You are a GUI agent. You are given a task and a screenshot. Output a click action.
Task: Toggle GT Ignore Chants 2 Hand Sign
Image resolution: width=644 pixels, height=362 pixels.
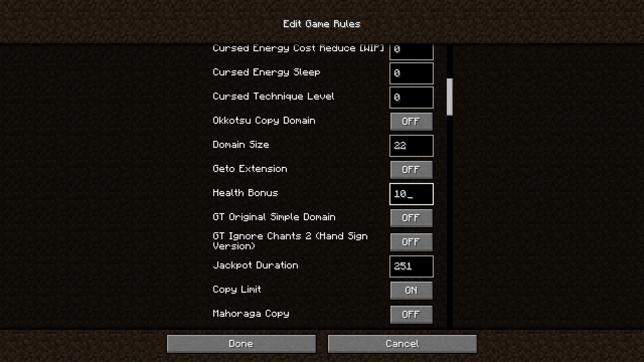click(x=411, y=242)
